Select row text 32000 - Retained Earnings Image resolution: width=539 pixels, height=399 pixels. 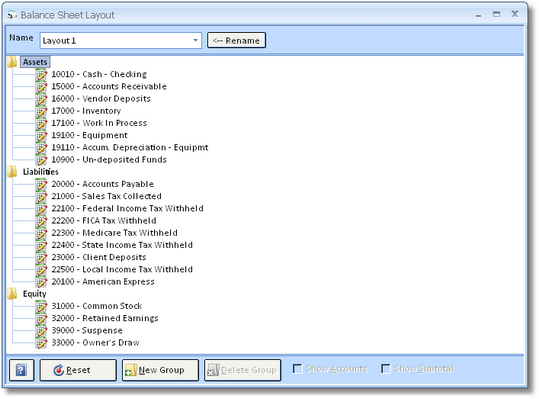click(105, 318)
